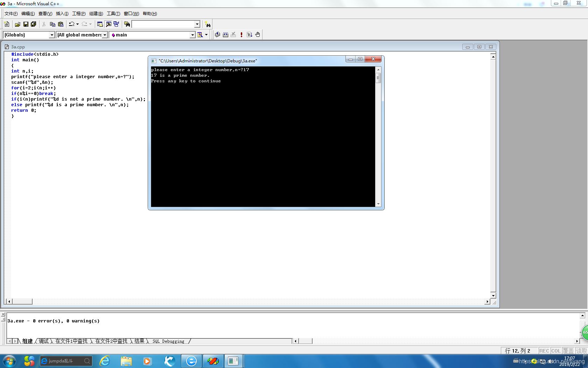Open the media player taskbar icon
Viewport: 588px width, 368px height.
(147, 361)
